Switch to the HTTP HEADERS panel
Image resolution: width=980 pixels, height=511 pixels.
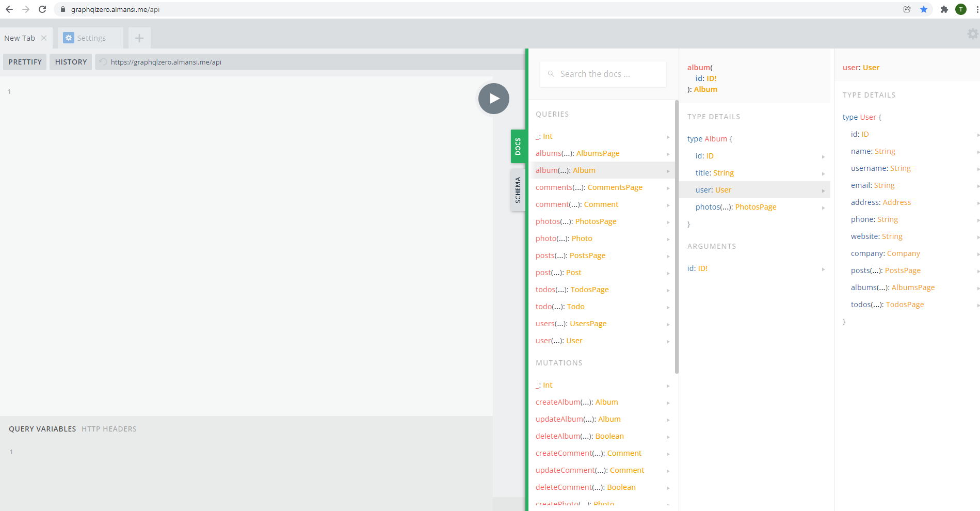point(109,429)
